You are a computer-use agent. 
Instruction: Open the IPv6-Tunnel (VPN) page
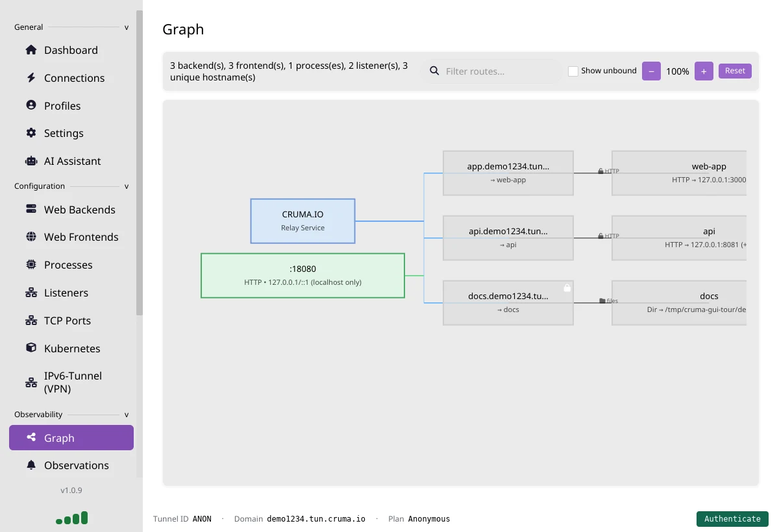71,382
